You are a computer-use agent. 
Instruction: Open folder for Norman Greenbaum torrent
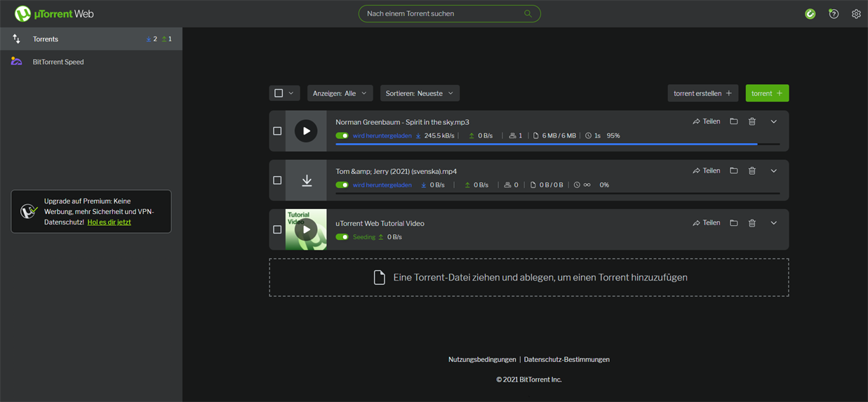point(734,121)
